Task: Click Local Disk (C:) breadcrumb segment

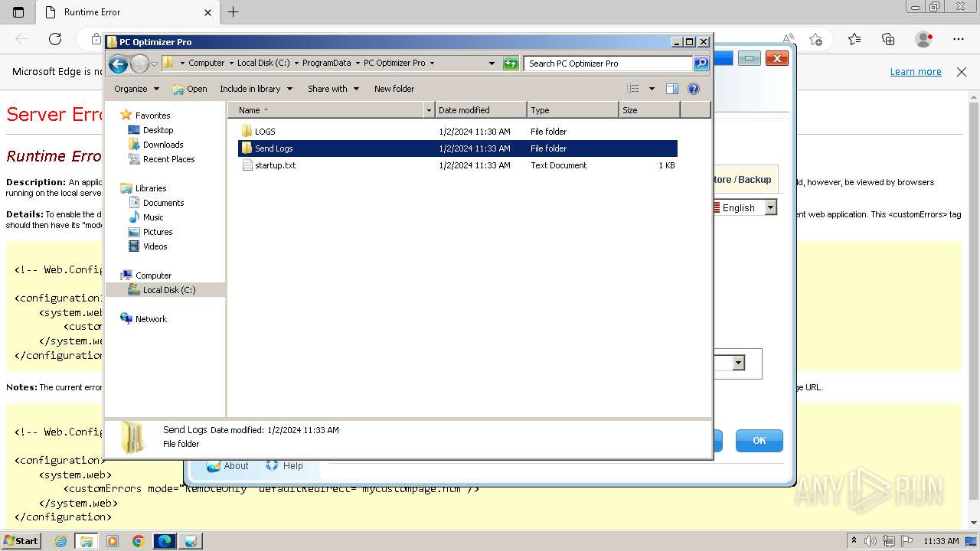Action: coord(263,64)
